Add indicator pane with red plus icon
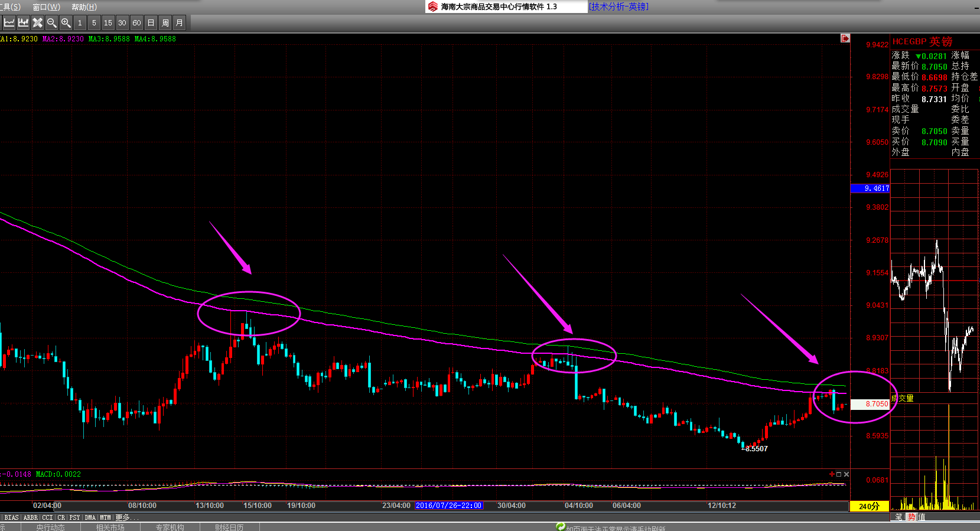Screen dimensions: 980x531 tap(832, 474)
